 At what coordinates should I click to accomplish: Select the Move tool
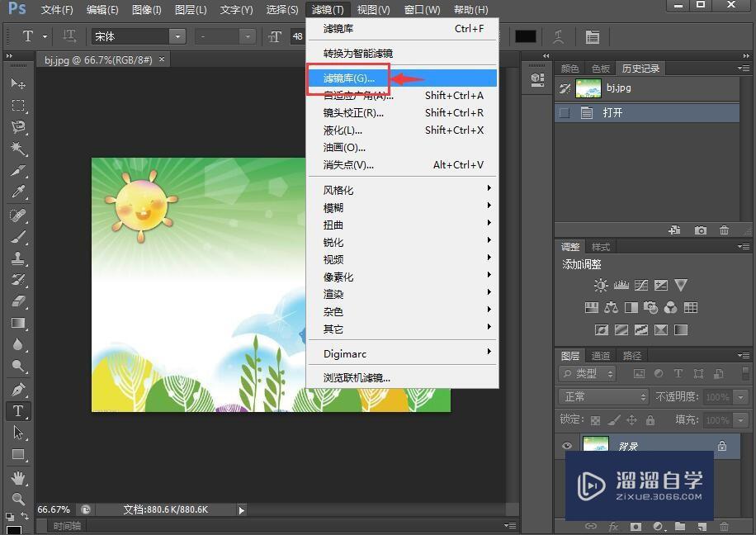coord(17,83)
